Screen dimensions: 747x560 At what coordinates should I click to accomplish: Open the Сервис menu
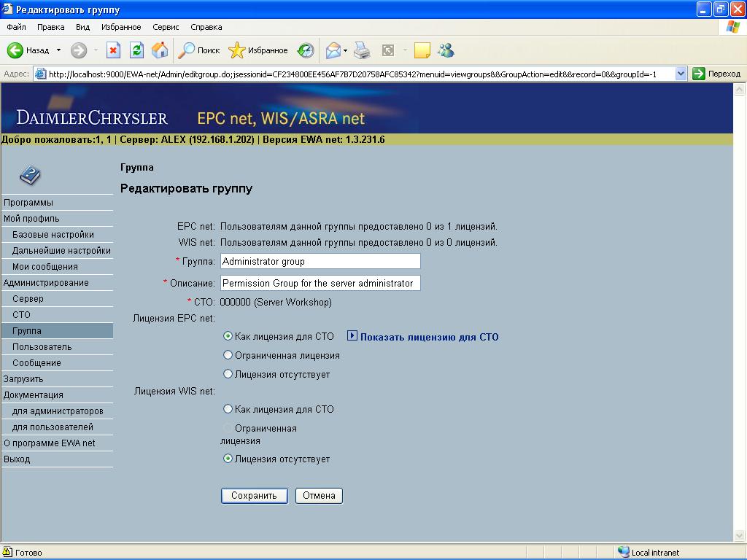(166, 27)
